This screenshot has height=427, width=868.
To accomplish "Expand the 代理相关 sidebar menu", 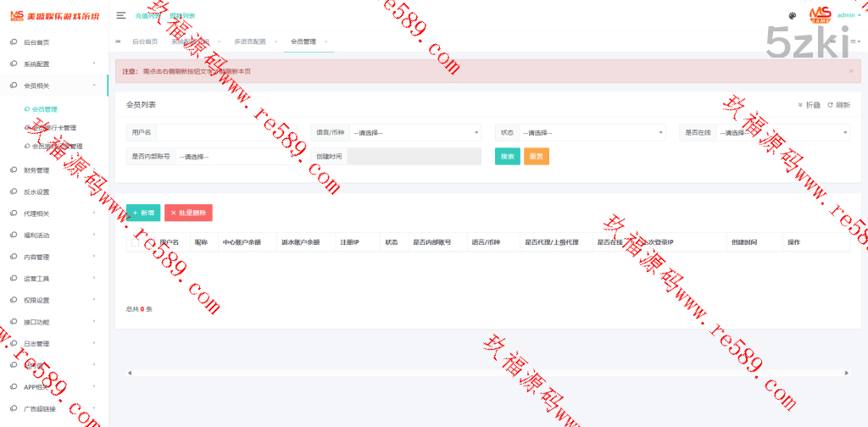I will (x=94, y=213).
